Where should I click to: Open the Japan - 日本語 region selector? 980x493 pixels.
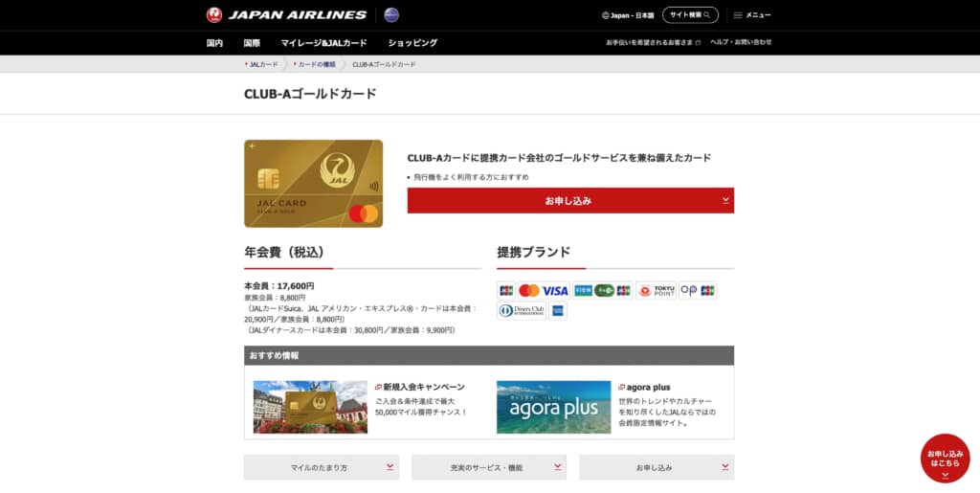628,15
